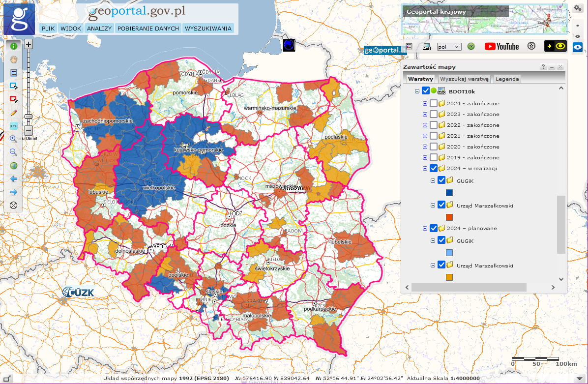Enable the 2021 - zakończone layer
This screenshot has height=384, width=588.
pos(434,136)
